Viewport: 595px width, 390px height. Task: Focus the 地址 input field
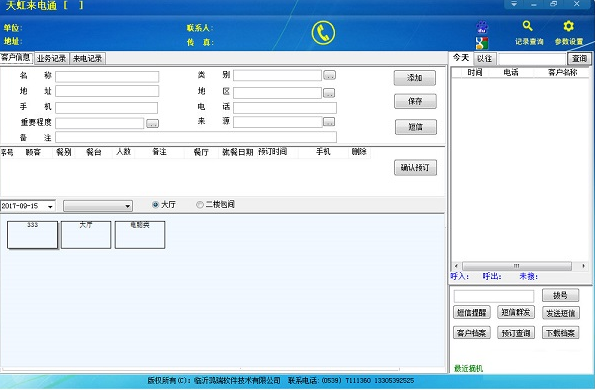(x=107, y=91)
